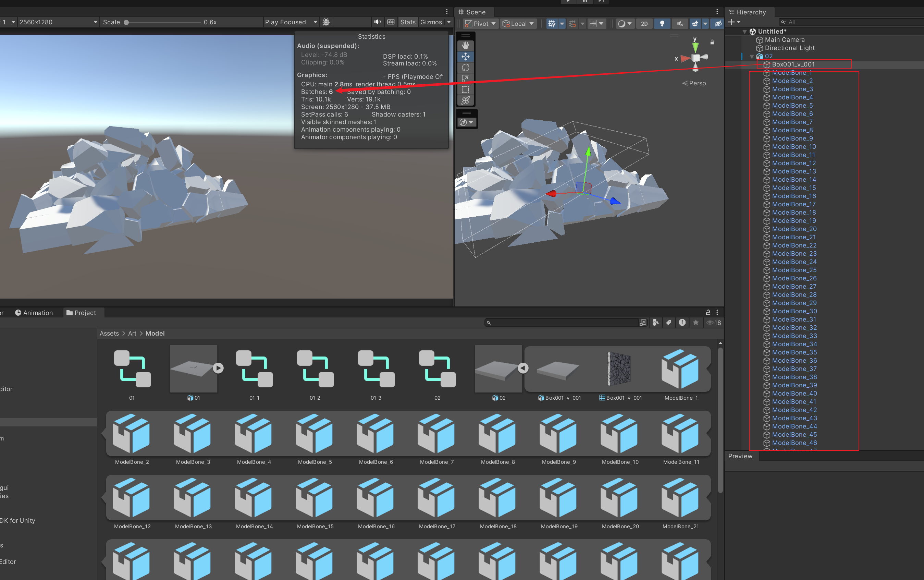This screenshot has width=924, height=580.
Task: Click Art in the Assets breadcrumb
Action: click(132, 333)
